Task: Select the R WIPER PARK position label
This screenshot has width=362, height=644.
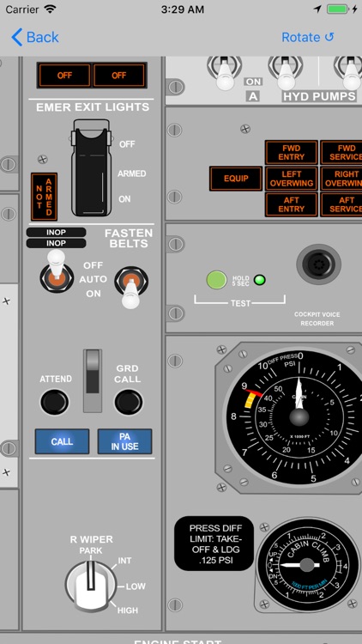Action: (x=91, y=550)
